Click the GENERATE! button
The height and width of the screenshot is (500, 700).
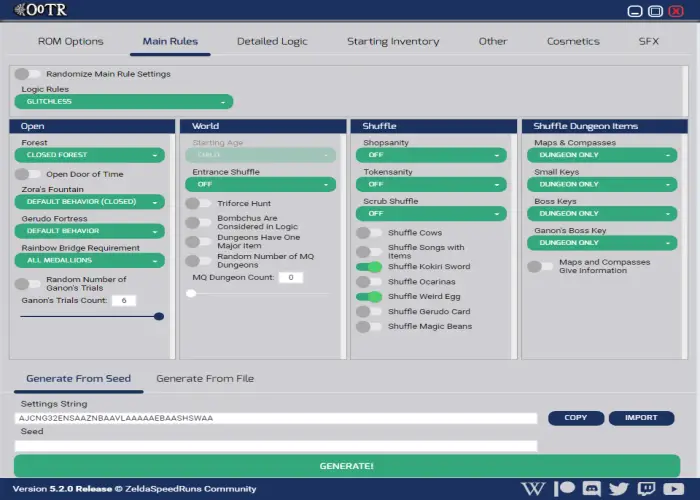tap(347, 466)
